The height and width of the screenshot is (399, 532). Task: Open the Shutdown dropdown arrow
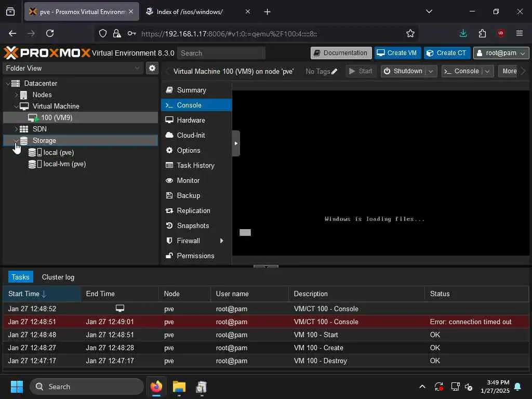click(431, 71)
